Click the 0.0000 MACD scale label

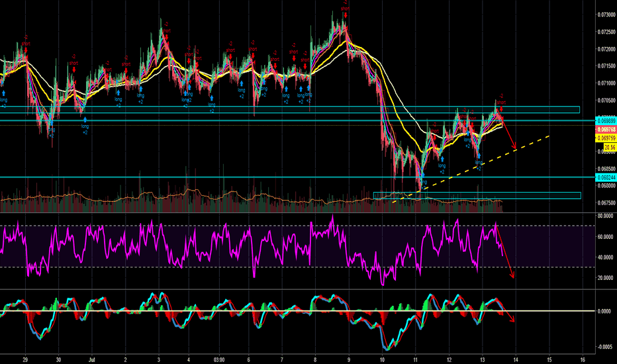click(x=604, y=311)
